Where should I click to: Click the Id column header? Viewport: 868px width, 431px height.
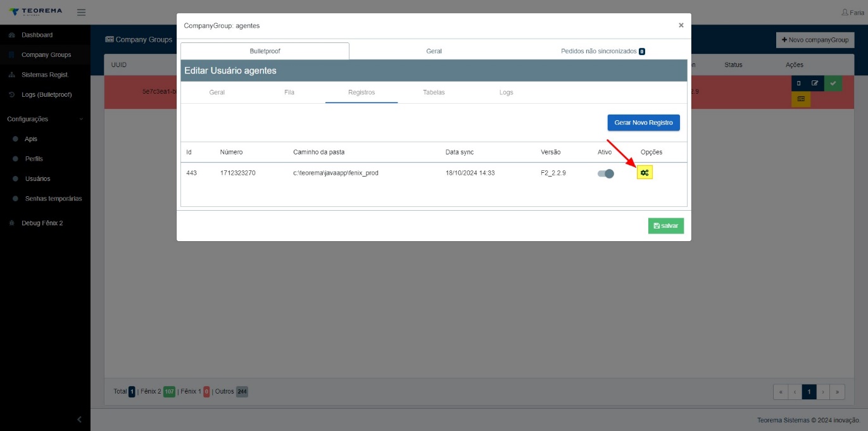[x=189, y=153]
